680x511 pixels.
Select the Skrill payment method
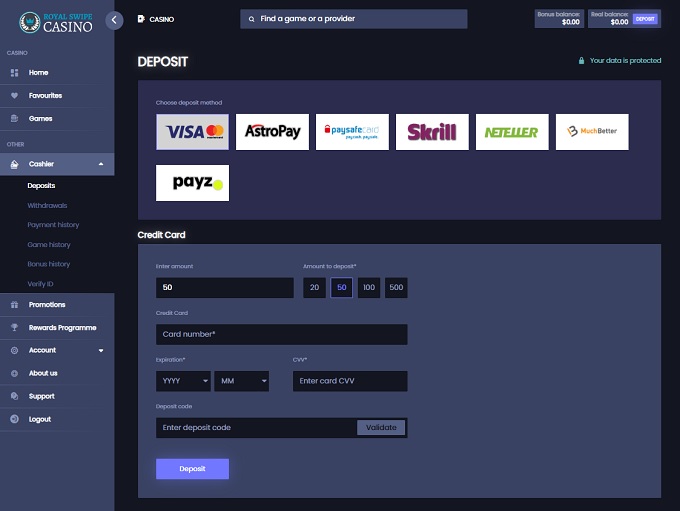coord(432,132)
